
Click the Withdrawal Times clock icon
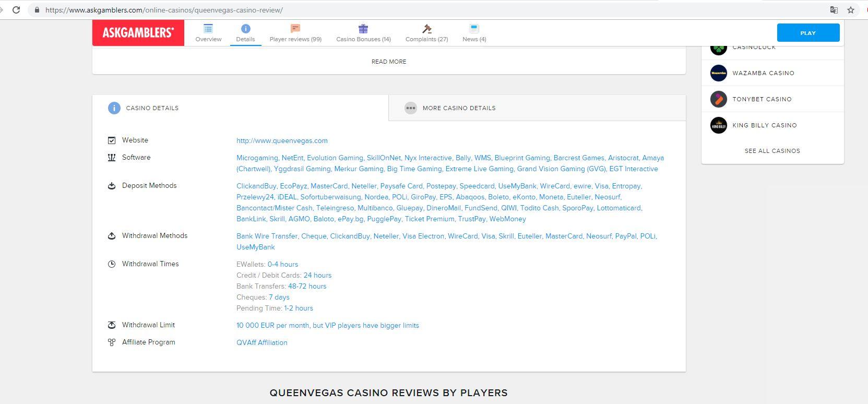pyautogui.click(x=112, y=264)
